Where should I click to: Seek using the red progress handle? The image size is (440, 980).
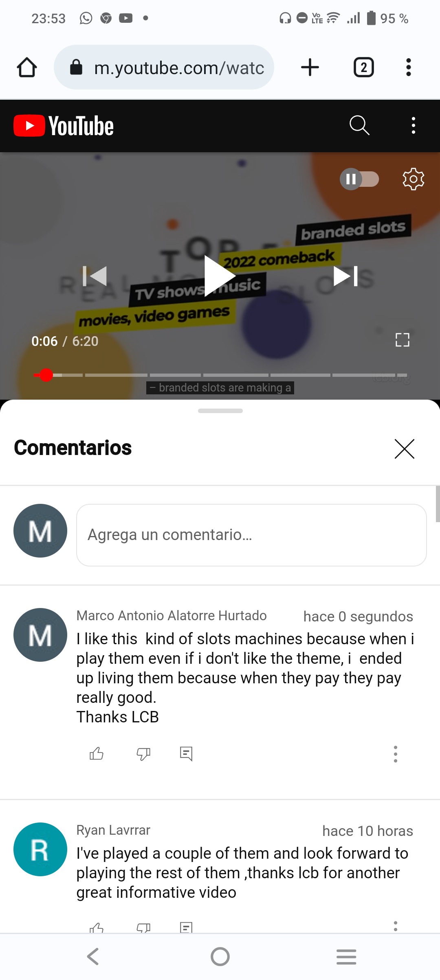46,375
